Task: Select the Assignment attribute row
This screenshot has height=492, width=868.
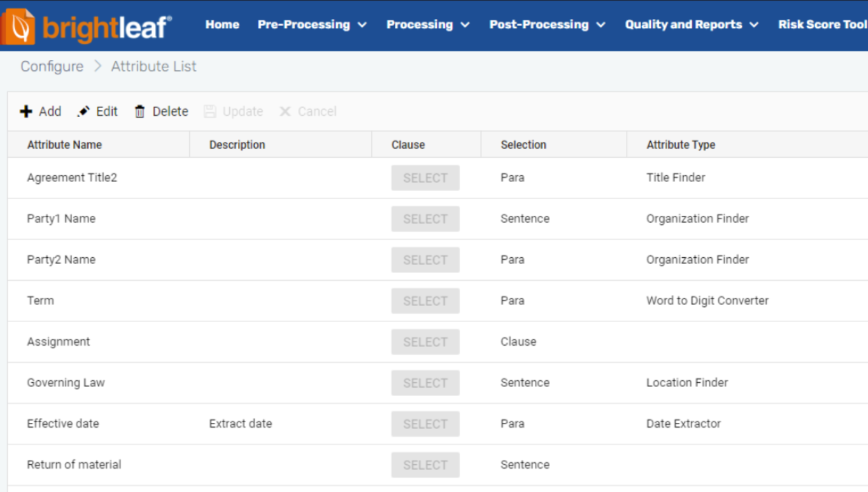Action: click(x=58, y=342)
